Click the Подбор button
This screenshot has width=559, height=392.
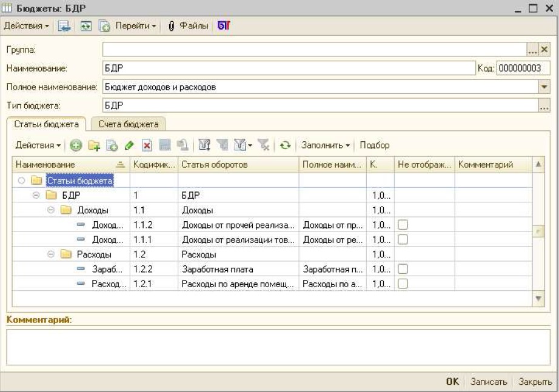tap(374, 145)
